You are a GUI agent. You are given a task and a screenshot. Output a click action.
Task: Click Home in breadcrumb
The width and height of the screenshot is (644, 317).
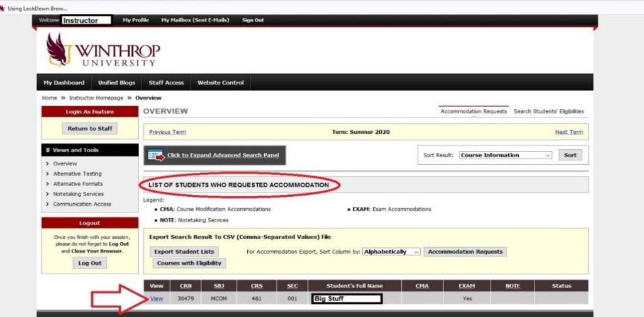pyautogui.click(x=49, y=98)
